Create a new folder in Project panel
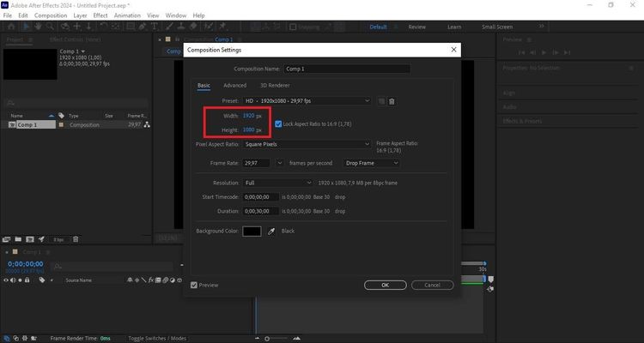 tap(18, 239)
